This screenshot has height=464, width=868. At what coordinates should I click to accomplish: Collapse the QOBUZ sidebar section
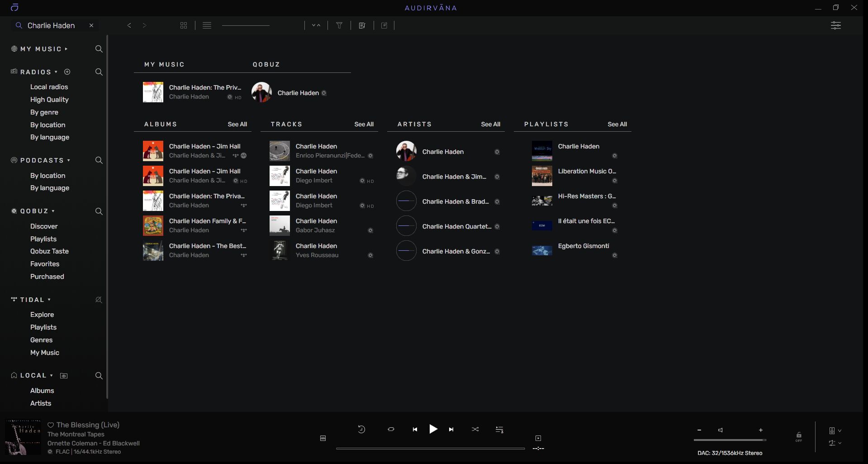[53, 211]
